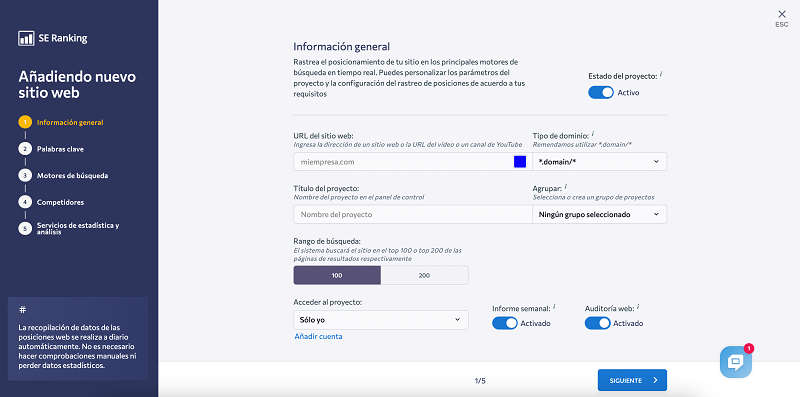Click info icon next to Agrupar
The width and height of the screenshot is (800, 397).
pos(566,187)
